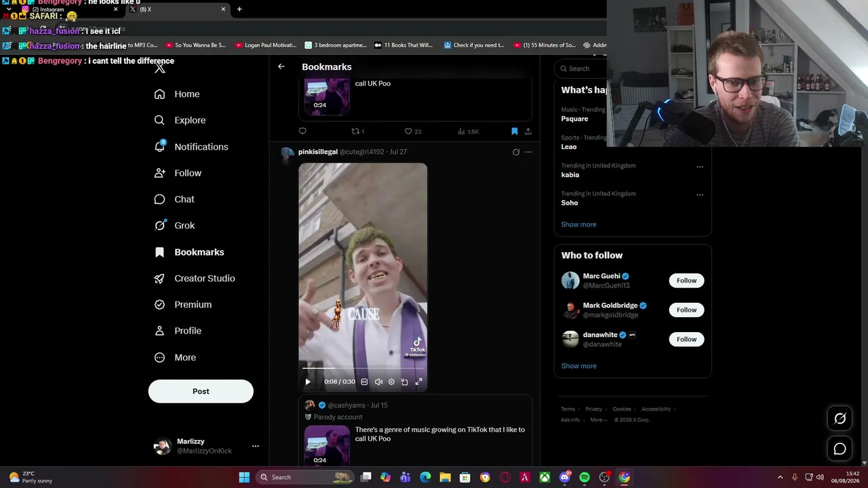Expand the More menu in the sidebar
This screenshot has height=488, width=868.
[x=175, y=357]
